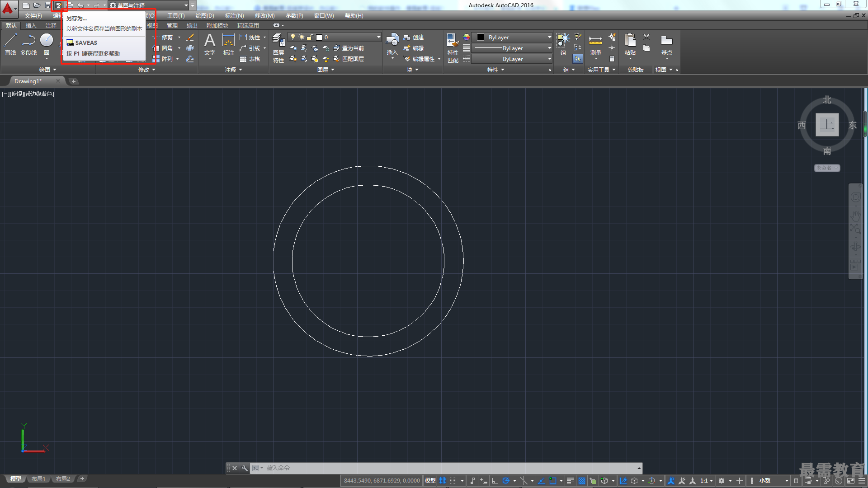This screenshot has height=488, width=868.
Task: Click the Open folder icon in quick access
Action: [37, 5]
